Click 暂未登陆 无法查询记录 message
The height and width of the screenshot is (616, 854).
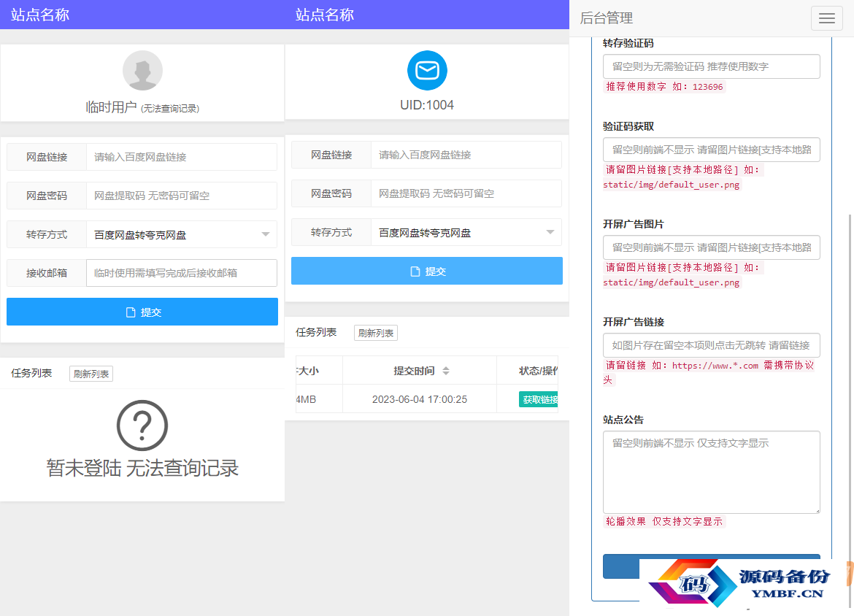tap(142, 469)
